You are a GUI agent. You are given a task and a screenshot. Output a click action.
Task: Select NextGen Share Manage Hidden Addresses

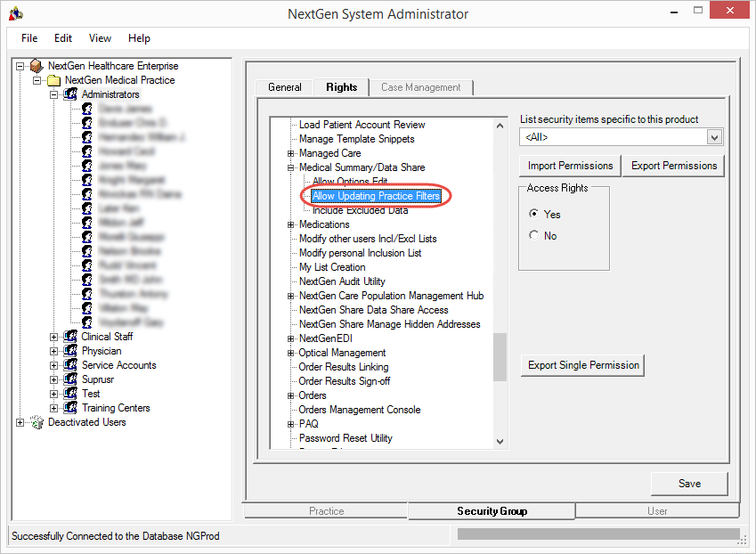pos(389,324)
